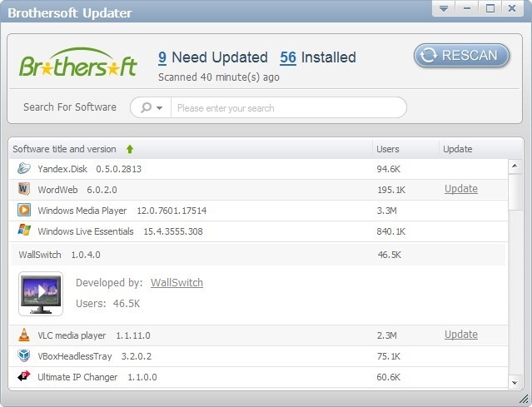The height and width of the screenshot is (407, 532).
Task: Select Windows Media Player 12.0.7601.17514 row
Action: 258,211
